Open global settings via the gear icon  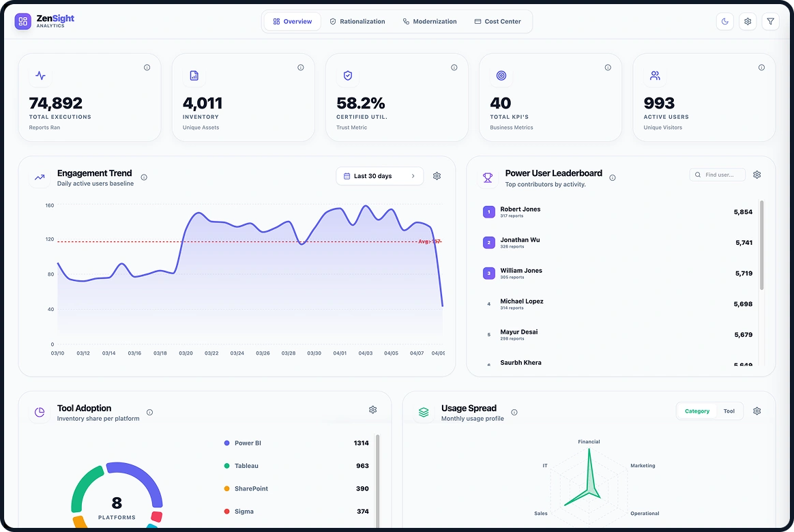pos(748,21)
